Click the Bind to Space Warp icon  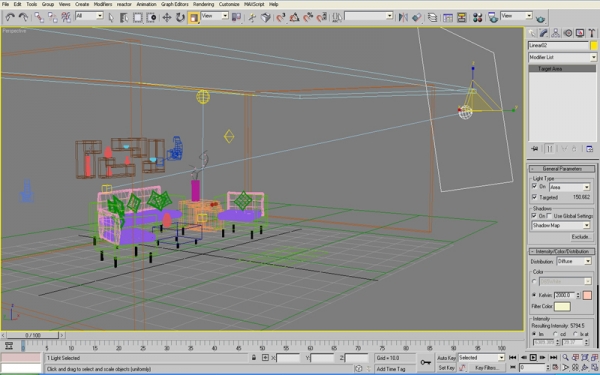coord(66,17)
